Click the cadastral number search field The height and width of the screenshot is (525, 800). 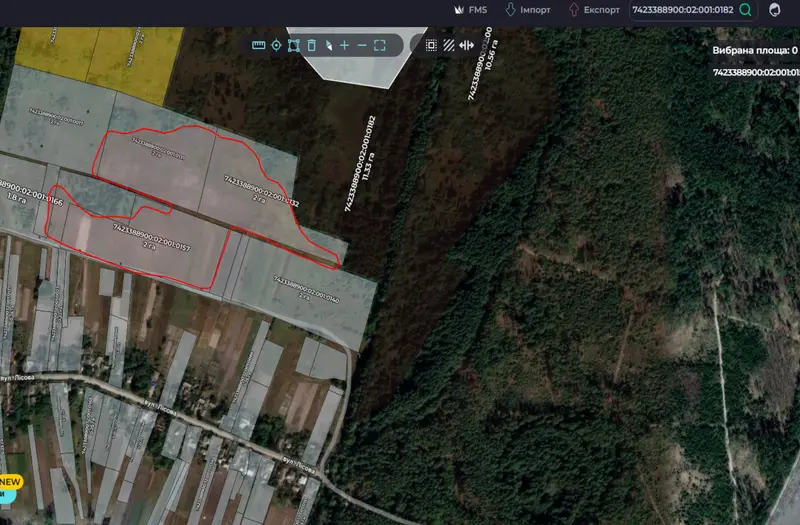coord(683,10)
